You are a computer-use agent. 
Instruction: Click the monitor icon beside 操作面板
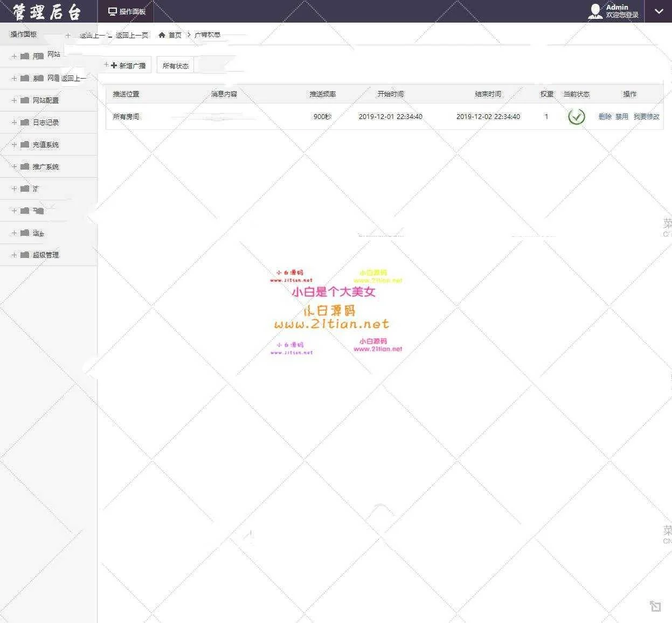112,11
